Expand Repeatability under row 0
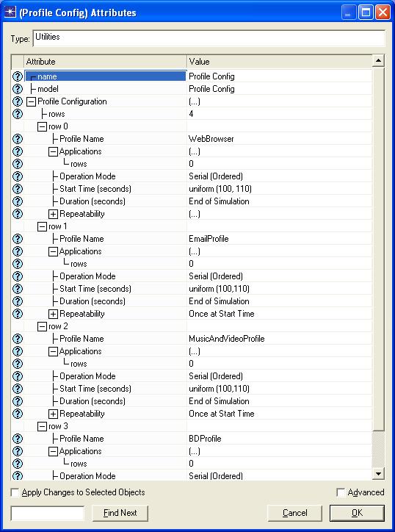Viewport: 395px width, 532px height. point(53,214)
